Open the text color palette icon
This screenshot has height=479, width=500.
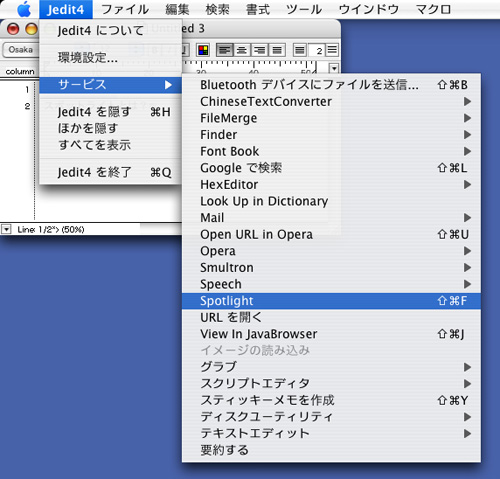[x=203, y=50]
